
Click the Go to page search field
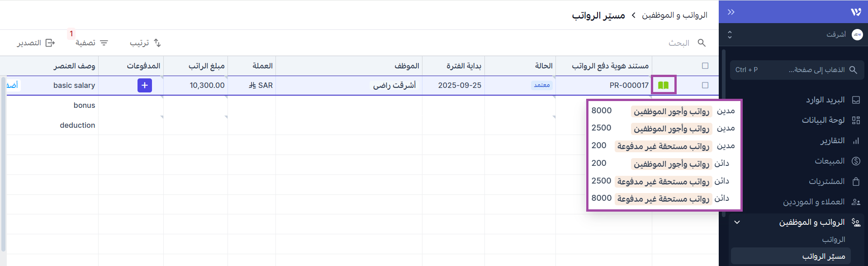pos(797,70)
